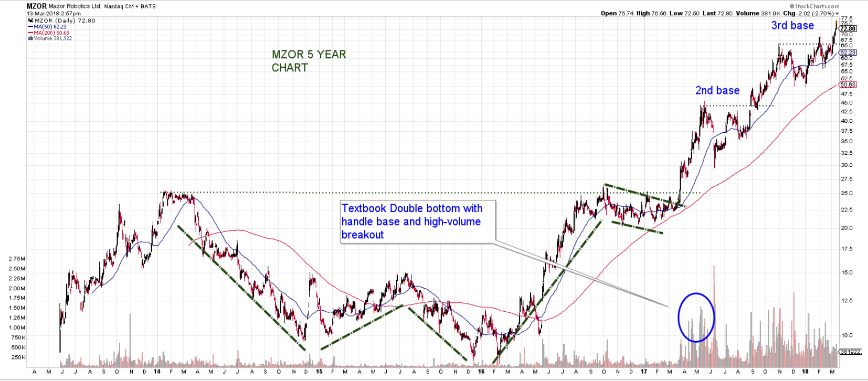Click the bold MZOR ticker symbol in the header
Image resolution: width=868 pixels, height=381 pixels.
click(37, 6)
